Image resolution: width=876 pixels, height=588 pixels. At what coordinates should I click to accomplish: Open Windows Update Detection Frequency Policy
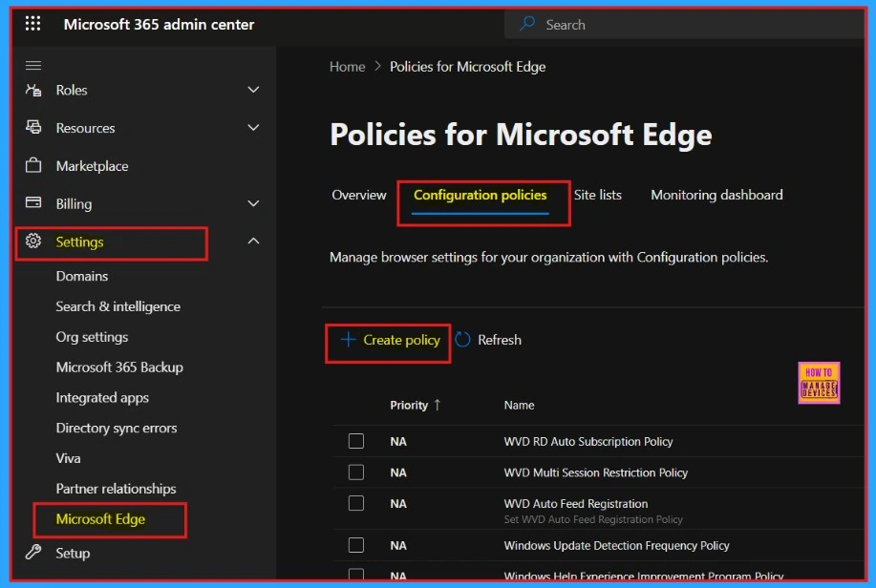pyautogui.click(x=617, y=545)
